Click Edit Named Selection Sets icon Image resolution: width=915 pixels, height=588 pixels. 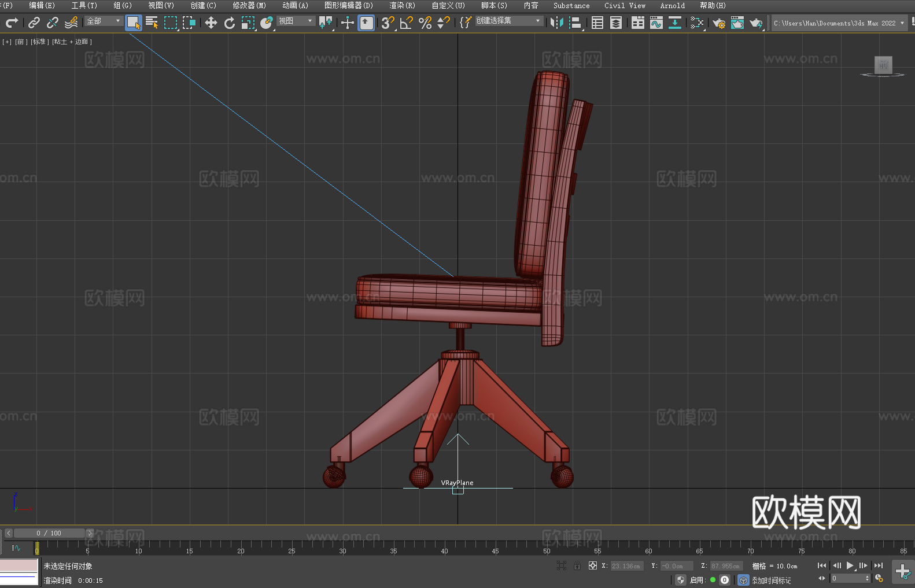[x=466, y=23]
